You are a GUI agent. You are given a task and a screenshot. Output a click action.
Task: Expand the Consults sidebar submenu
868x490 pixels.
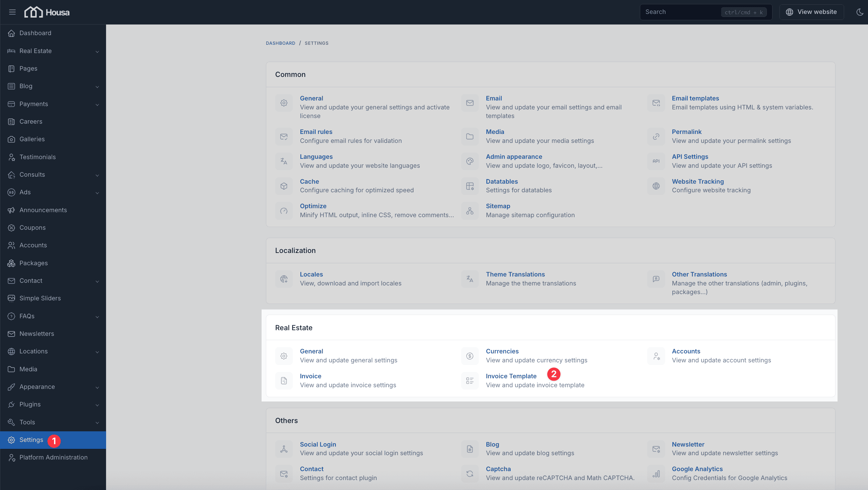[53, 175]
